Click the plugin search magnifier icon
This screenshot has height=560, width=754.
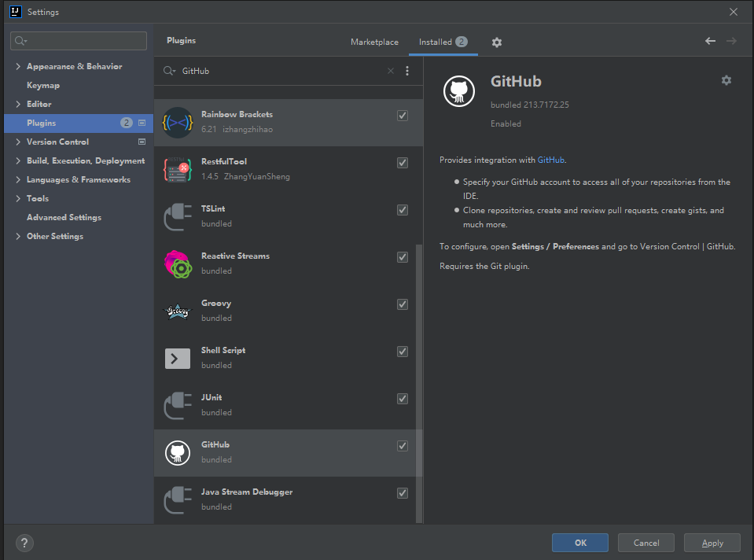(169, 71)
